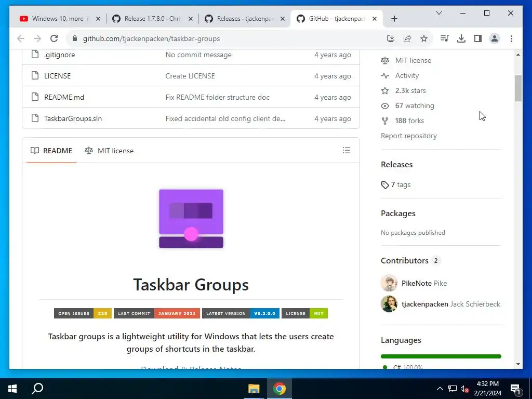The height and width of the screenshot is (399, 532).
Task: Open the 7 tags link
Action: (396, 184)
